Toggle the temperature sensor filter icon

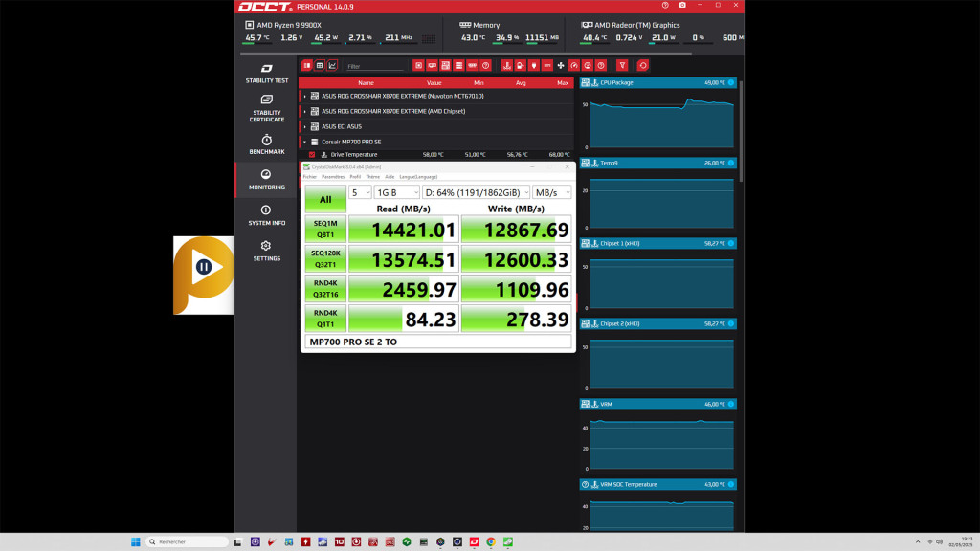[507, 66]
